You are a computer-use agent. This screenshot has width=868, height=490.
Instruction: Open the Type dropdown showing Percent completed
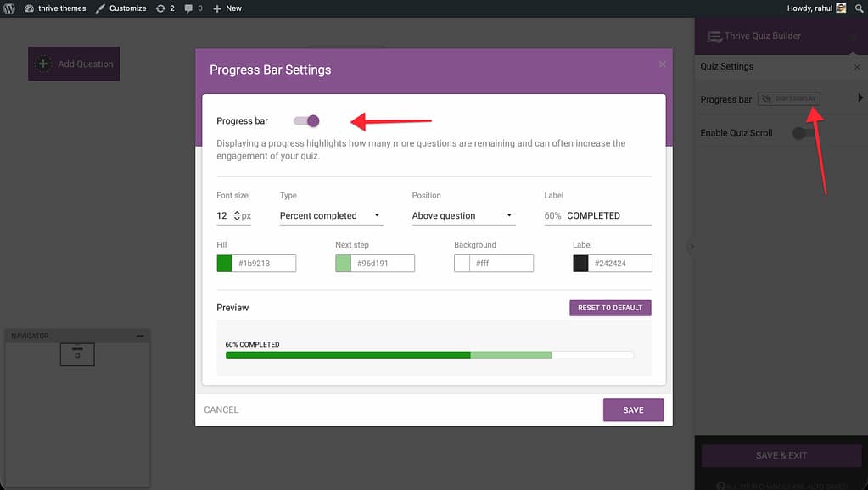[x=331, y=215]
